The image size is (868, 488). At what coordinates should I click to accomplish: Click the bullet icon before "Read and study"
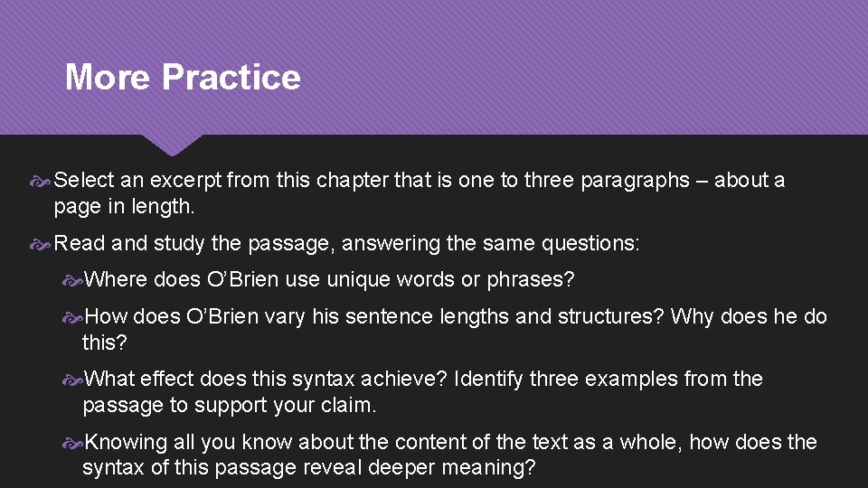click(x=45, y=244)
